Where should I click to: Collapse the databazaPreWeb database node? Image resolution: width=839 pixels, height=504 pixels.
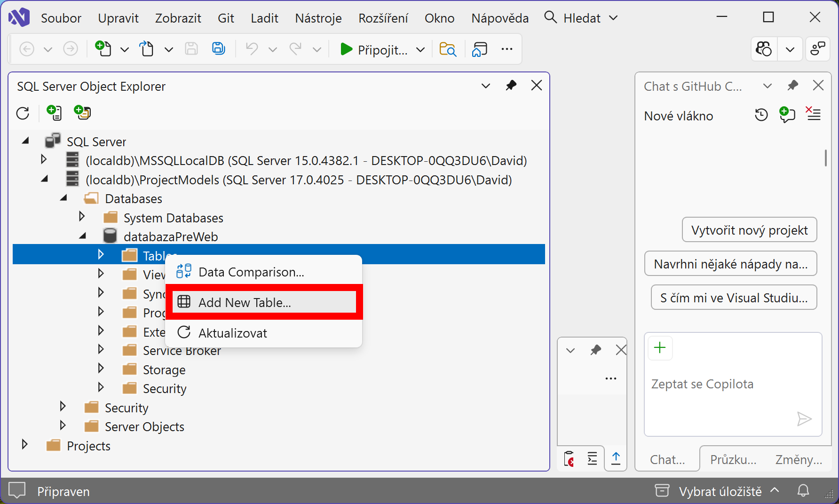pyautogui.click(x=82, y=236)
